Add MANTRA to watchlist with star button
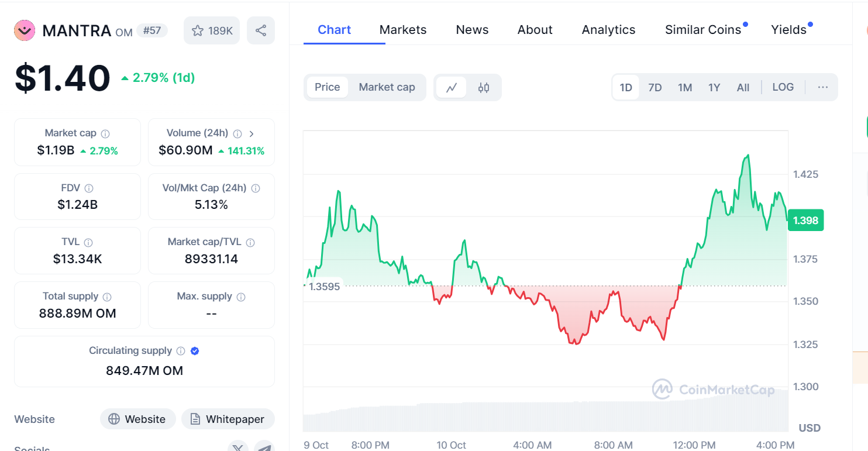This screenshot has width=868, height=451. (x=212, y=30)
